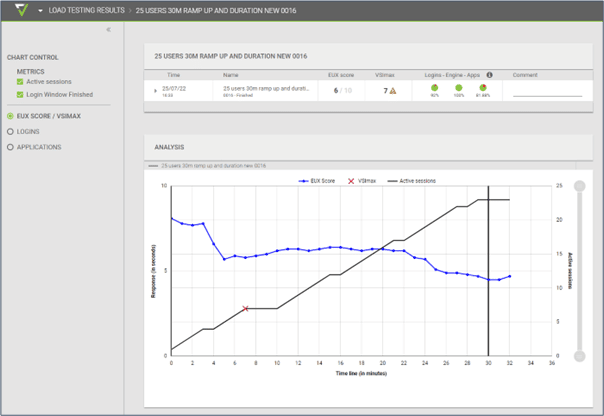Collapse the sidebar with double chevron
Image resolution: width=604 pixels, height=416 pixels.
coord(109,29)
